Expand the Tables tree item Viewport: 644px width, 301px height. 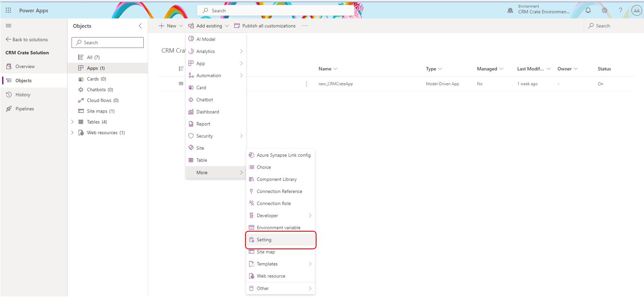coord(72,121)
